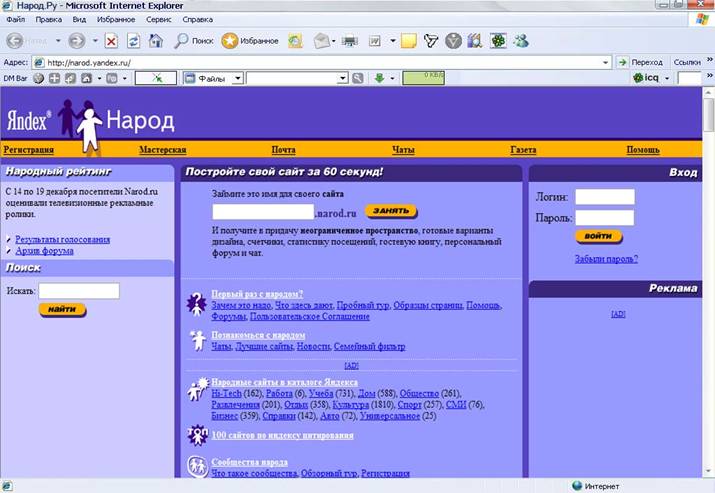
Task: Click the Войти login button
Action: (x=598, y=236)
